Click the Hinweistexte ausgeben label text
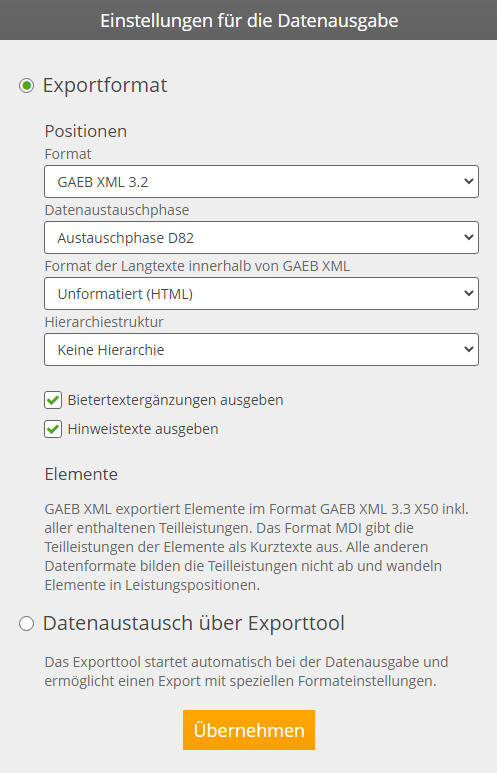The image size is (497, 773). (x=143, y=429)
